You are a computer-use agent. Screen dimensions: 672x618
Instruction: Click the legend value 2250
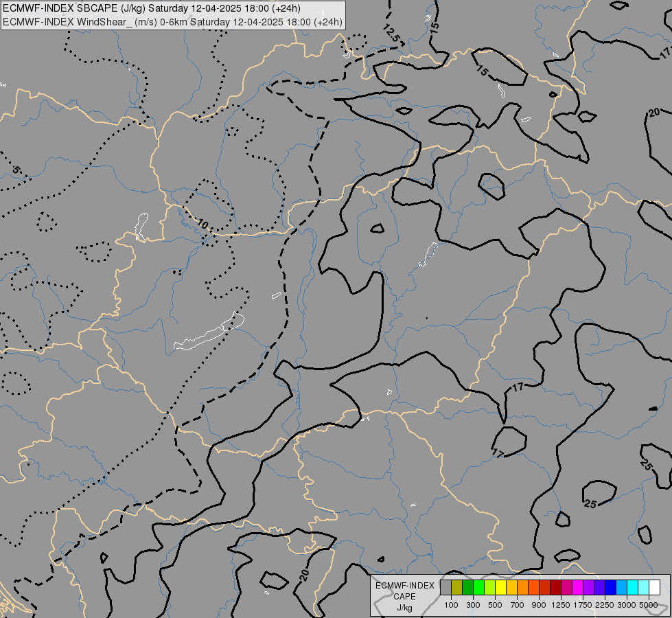click(605, 605)
